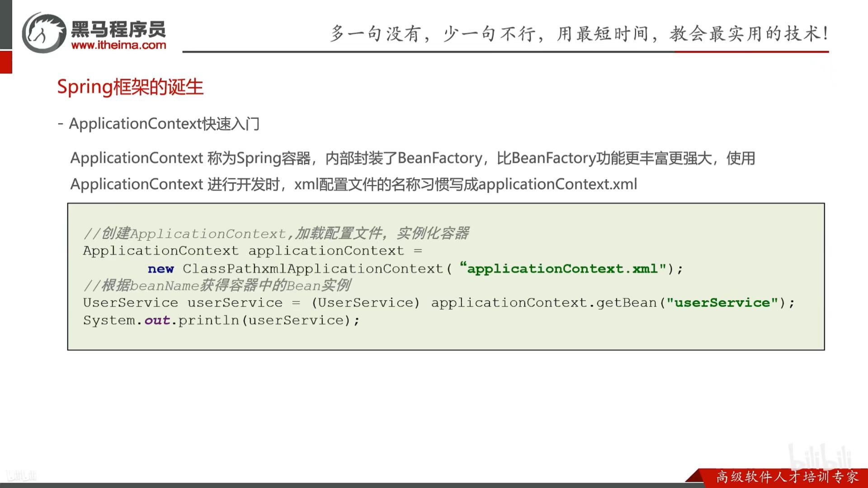Click the System.out.println(userService) line
868x488 pixels.
[222, 320]
